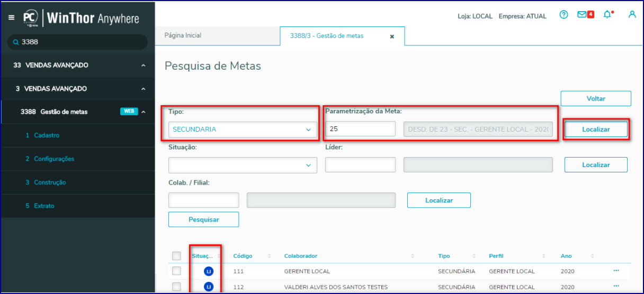Click Localizar next to the Líder field
Image resolution: width=644 pixels, height=294 pixels.
(596, 165)
